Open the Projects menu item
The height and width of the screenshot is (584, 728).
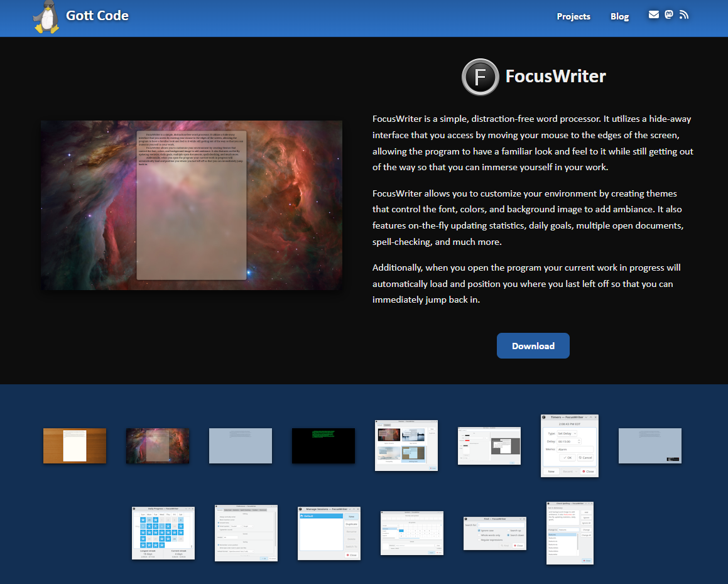point(573,16)
